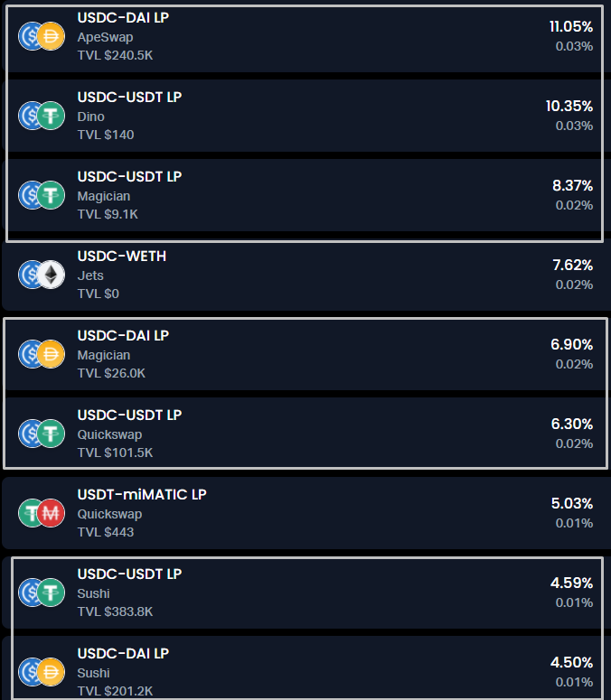Click the 4.59% APY value

[572, 583]
